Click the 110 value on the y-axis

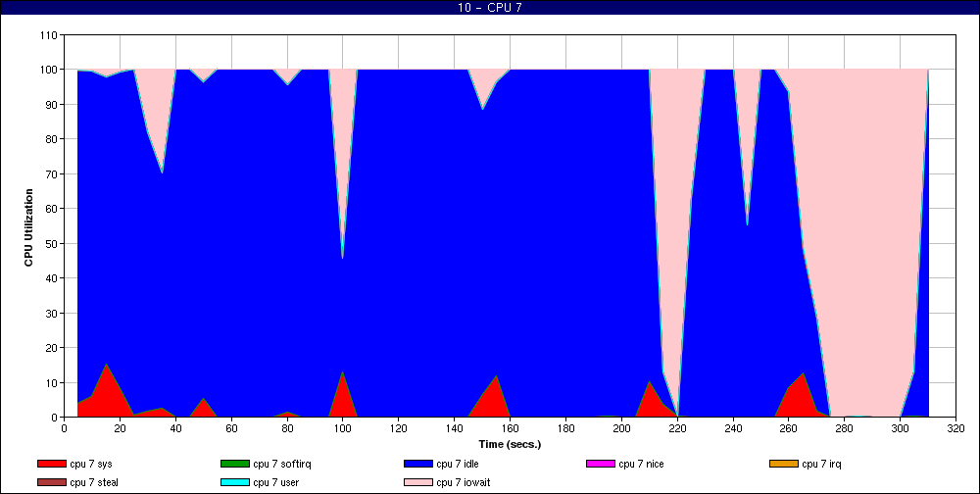pos(51,34)
